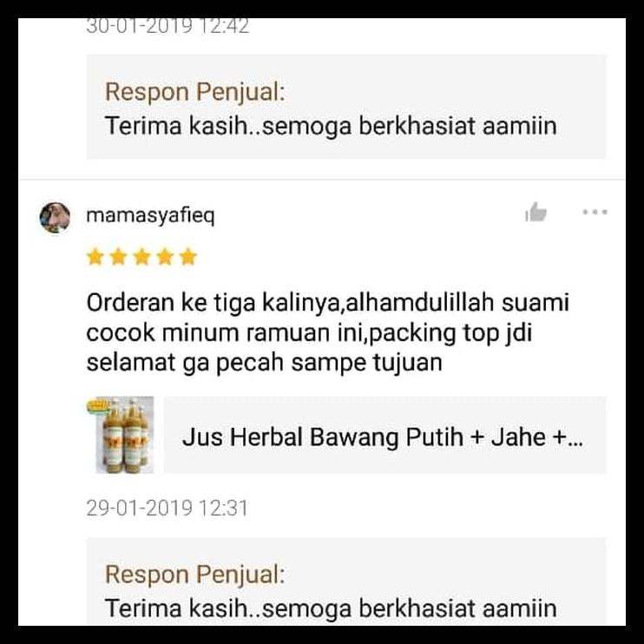Like mamasyafieq's review with the thumbs-up icon
This screenshot has height=644, width=644.
[536, 213]
